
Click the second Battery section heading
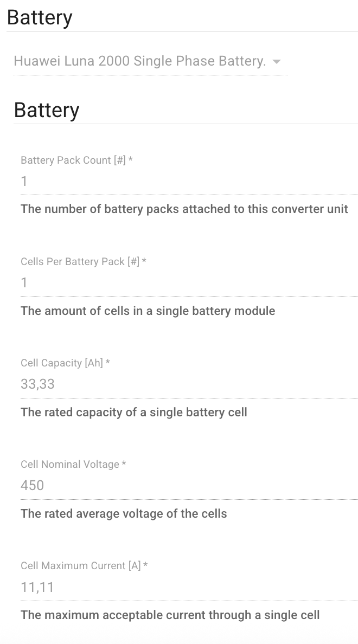click(x=47, y=110)
